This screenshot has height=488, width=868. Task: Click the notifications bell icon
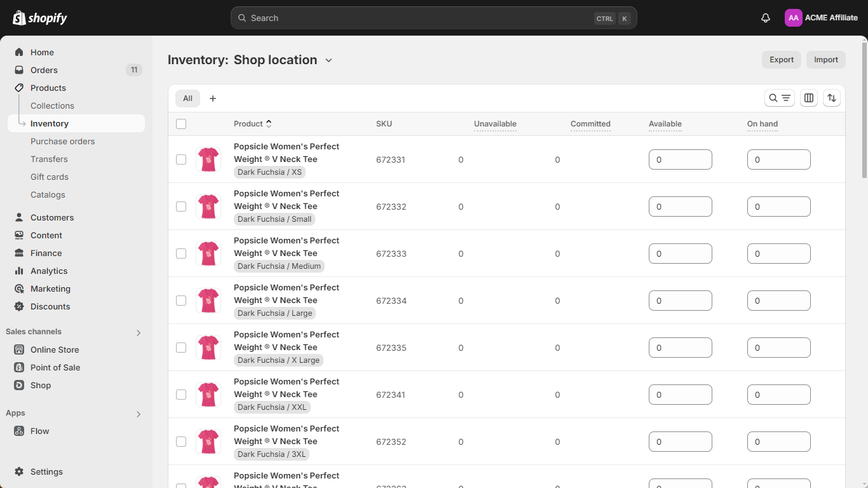pos(766,18)
